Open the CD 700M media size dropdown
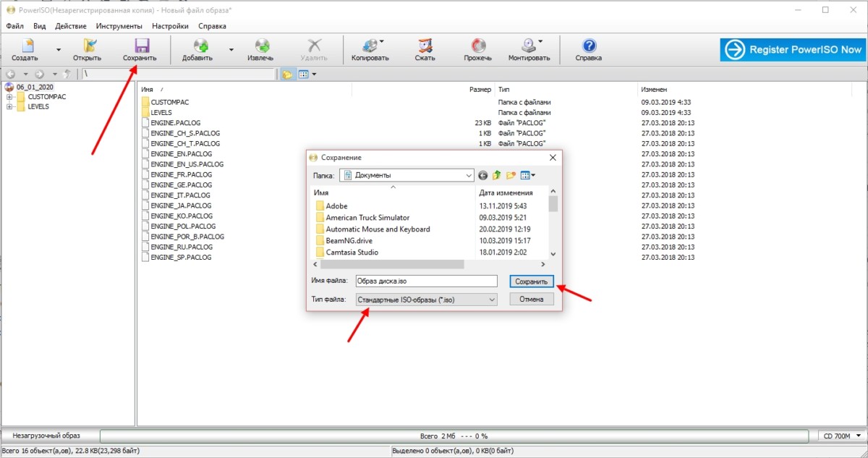The image size is (868, 458). [841, 436]
